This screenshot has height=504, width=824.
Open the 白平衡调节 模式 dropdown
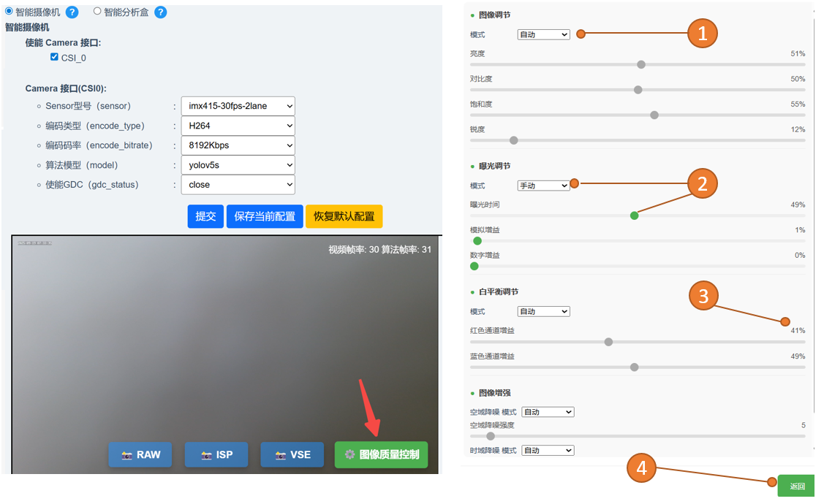coord(543,312)
